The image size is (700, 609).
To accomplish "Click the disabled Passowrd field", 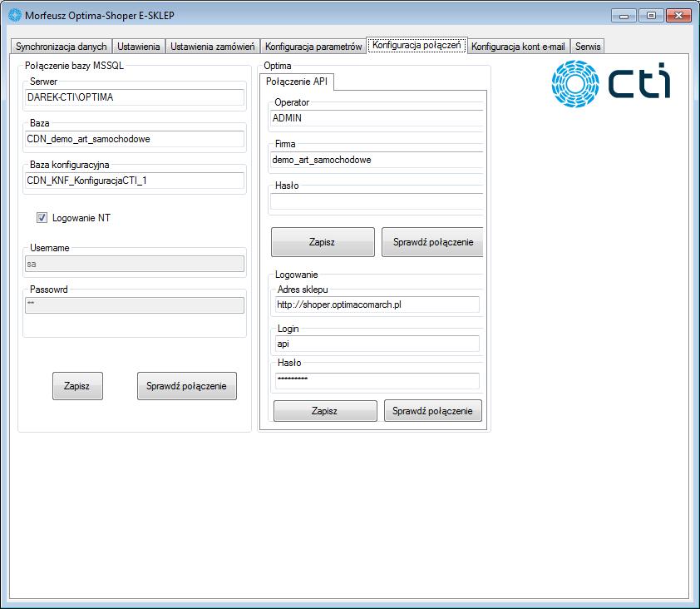I will [135, 305].
